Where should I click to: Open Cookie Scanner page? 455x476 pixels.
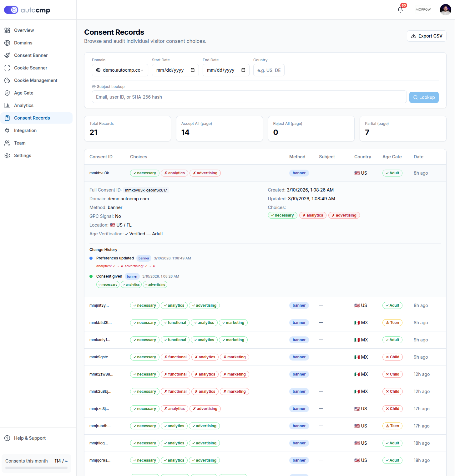click(37, 68)
